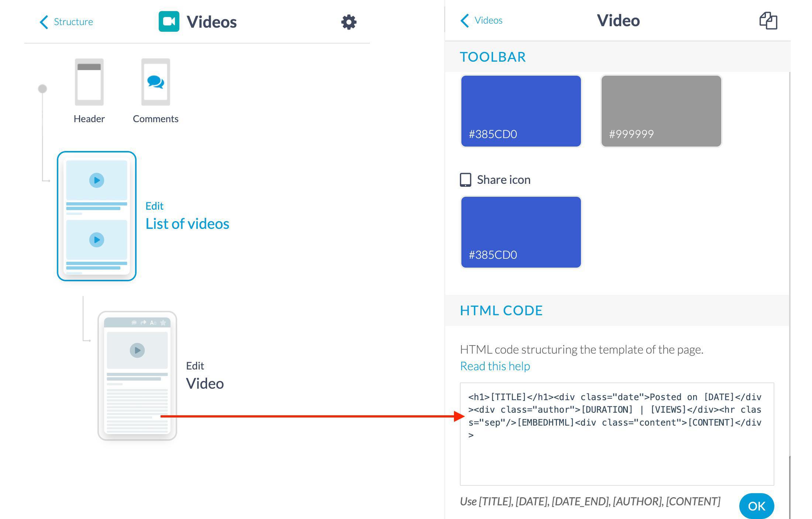
Task: Select the Comments speech bubble icon
Action: pyautogui.click(x=155, y=82)
